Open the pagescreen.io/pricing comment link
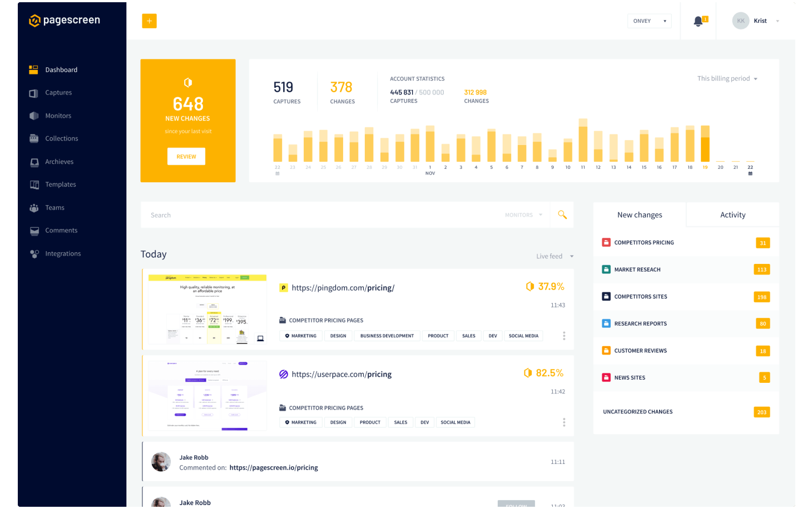Viewport: 812px width, 509px height. click(274, 468)
